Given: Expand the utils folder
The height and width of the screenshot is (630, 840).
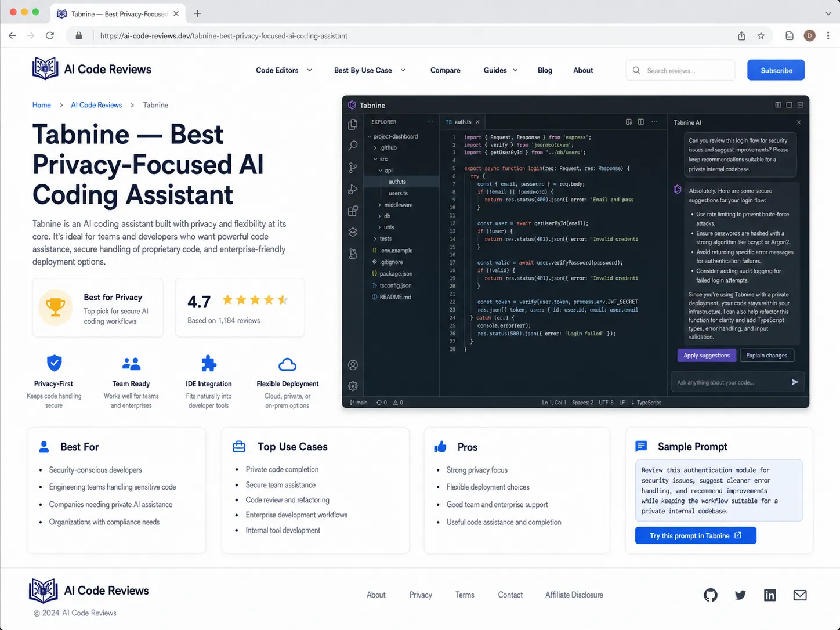Looking at the screenshot, I should [x=386, y=227].
